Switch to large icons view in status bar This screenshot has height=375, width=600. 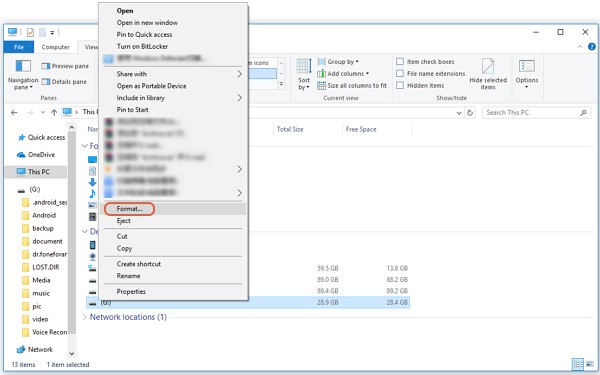click(590, 364)
